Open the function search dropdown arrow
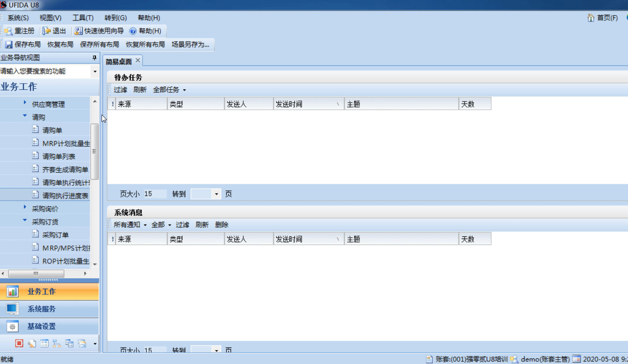This screenshot has width=628, height=364. point(95,71)
